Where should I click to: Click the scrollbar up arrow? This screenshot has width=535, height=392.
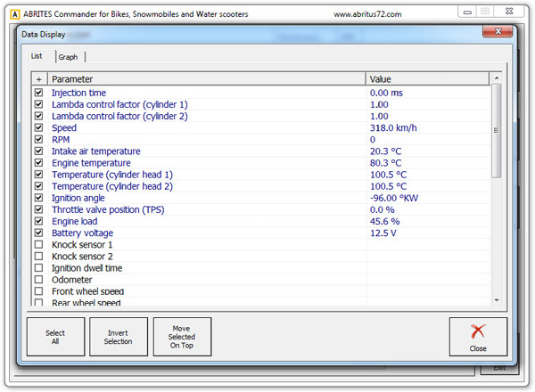(497, 78)
